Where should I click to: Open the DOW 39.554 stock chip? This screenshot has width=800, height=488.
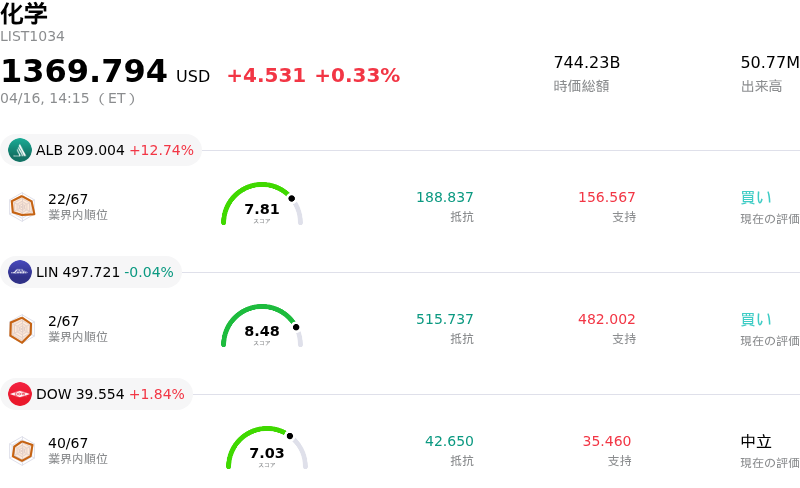pos(97,394)
